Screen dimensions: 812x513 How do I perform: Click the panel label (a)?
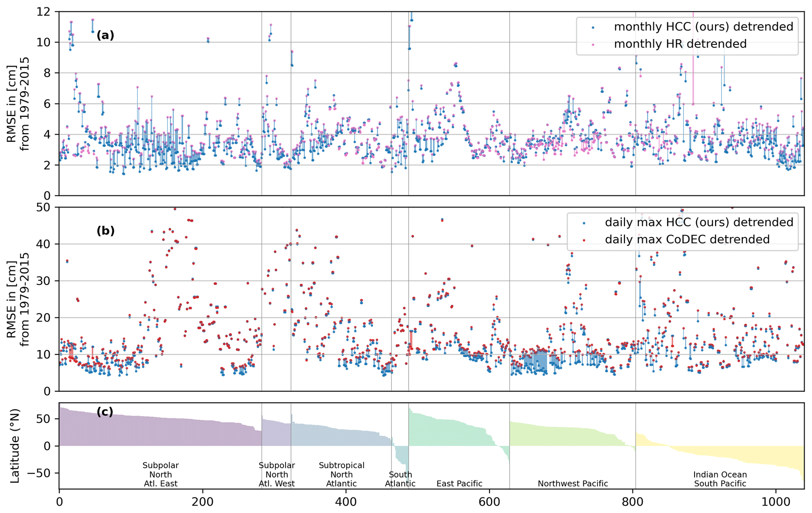click(105, 35)
